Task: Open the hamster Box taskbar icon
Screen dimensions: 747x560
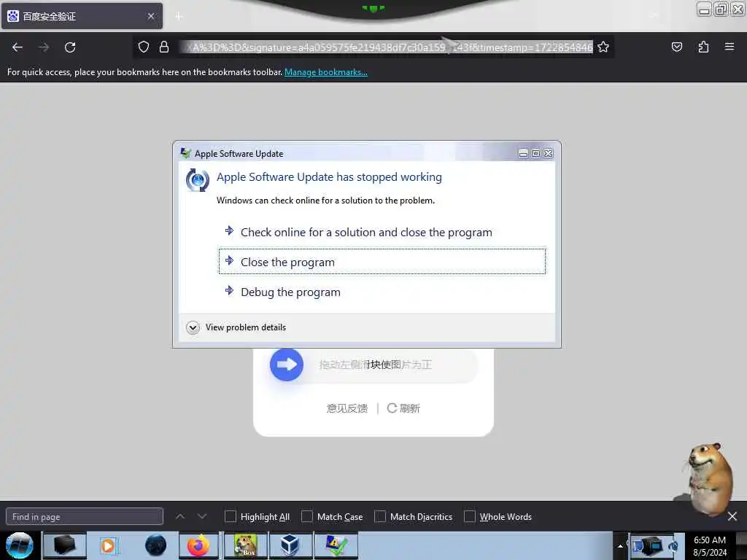Action: click(245, 545)
